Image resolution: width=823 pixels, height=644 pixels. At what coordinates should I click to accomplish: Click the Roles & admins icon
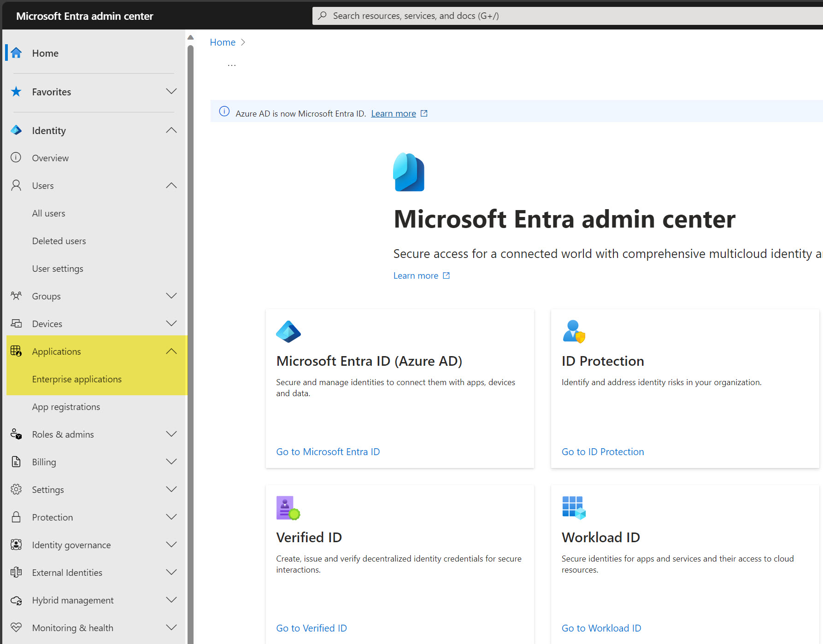[16, 434]
